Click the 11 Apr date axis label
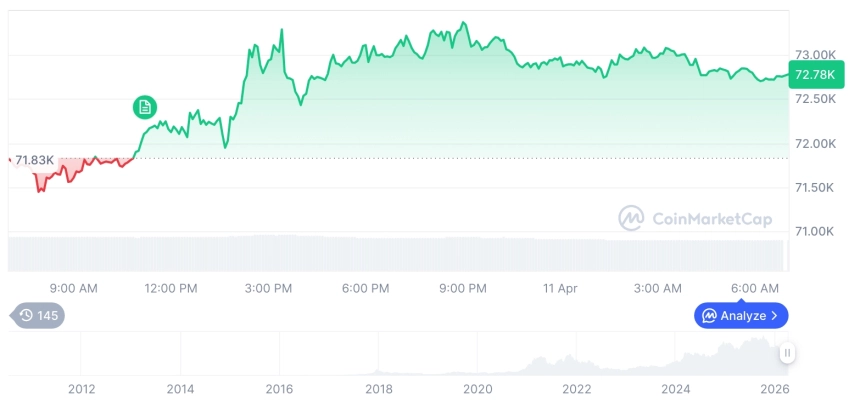This screenshot has height=401, width=860. coord(559,288)
